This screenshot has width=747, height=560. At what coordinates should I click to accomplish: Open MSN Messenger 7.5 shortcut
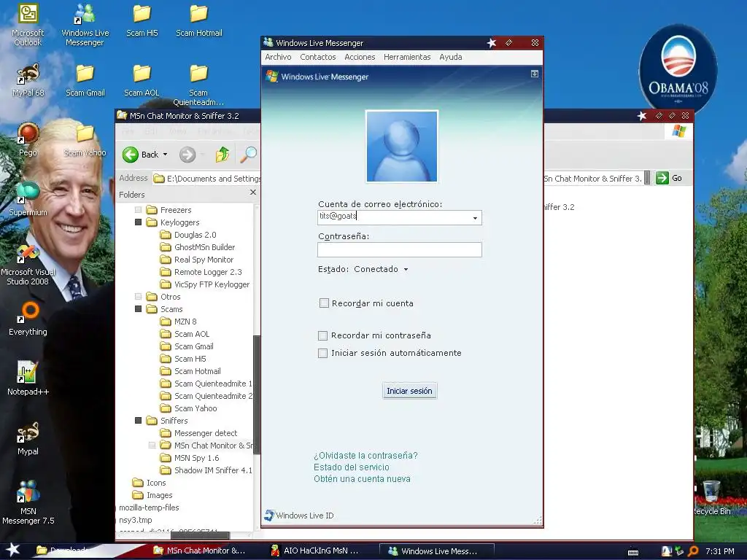click(x=28, y=503)
